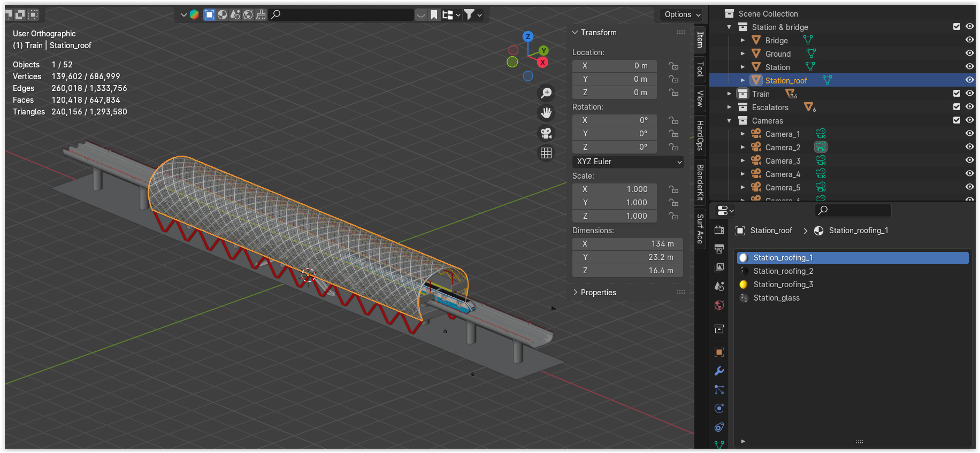Screen dimensions: 980x453
Task: Switch to the Surf Ace sidebar tab
Action: pyautogui.click(x=700, y=229)
